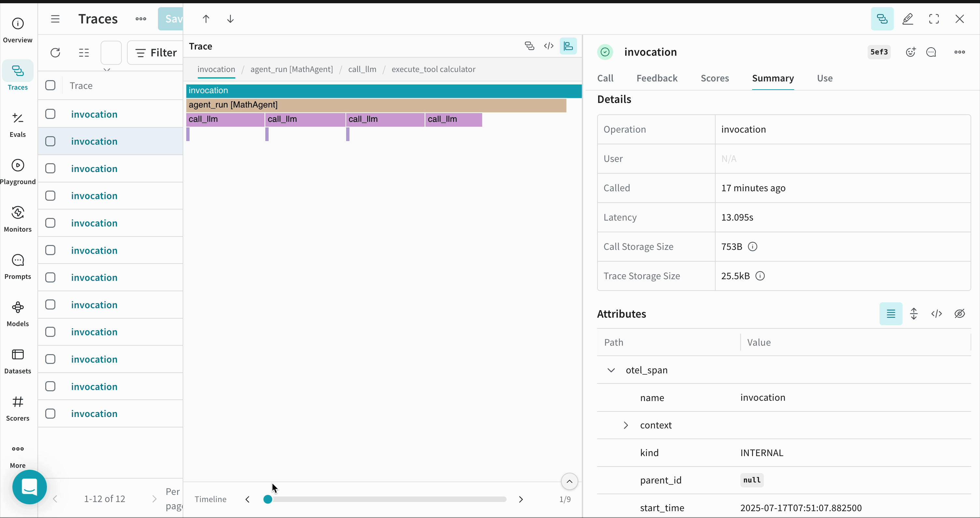Add an emoji reaction to the invocation call
980x518 pixels.
(x=911, y=52)
